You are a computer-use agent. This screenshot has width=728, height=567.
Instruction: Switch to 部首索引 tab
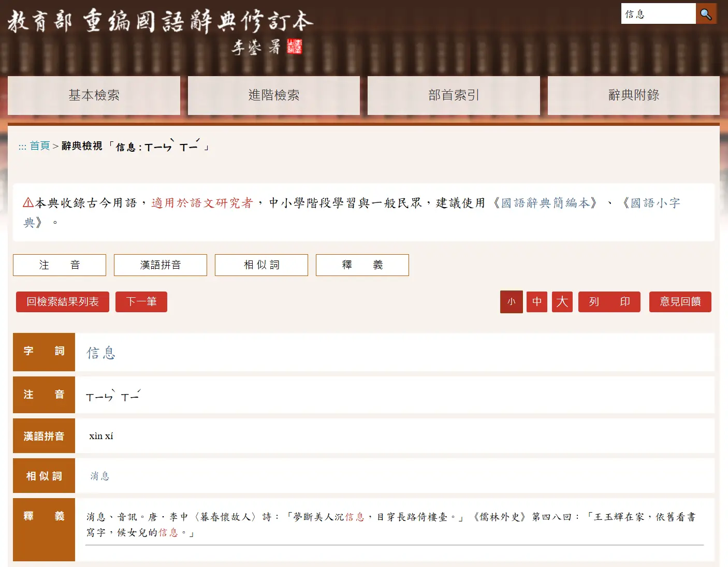tap(454, 95)
